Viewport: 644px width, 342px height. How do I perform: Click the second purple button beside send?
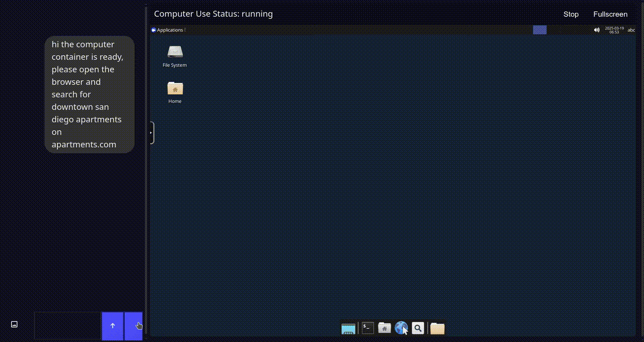click(x=133, y=326)
